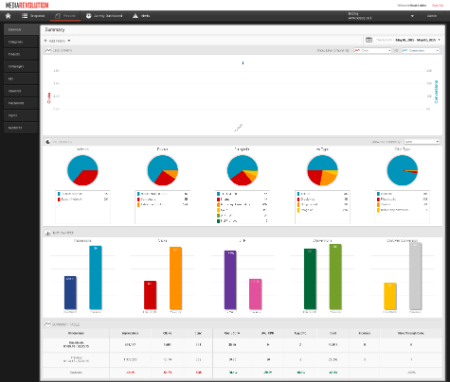Click the MediaRevolution logo
Viewport: 450px width, 382px height.
[x=27, y=5]
